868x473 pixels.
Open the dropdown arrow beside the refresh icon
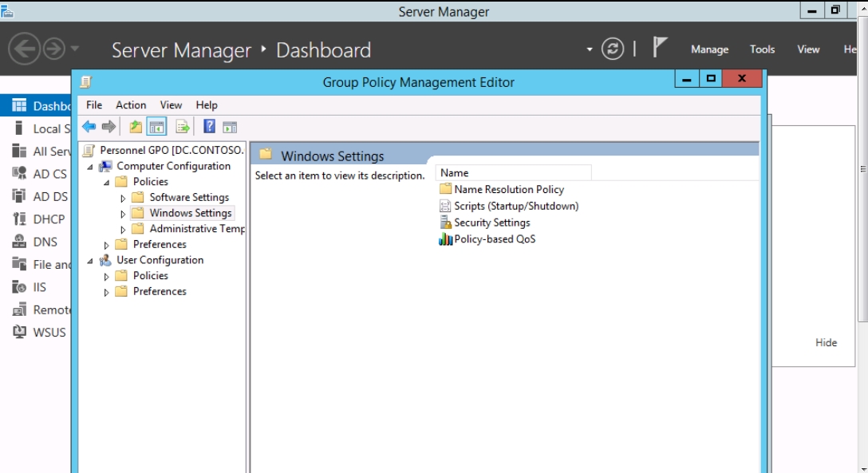tap(590, 49)
